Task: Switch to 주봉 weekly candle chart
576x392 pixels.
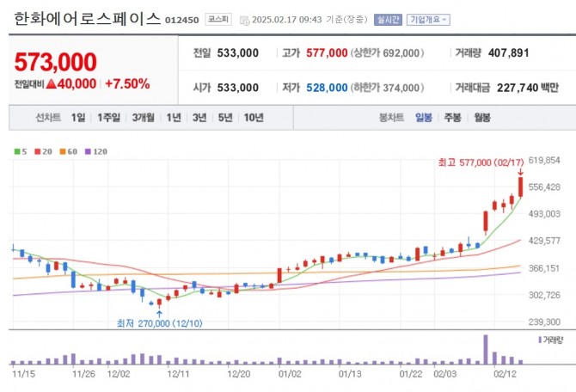Action: point(452,117)
